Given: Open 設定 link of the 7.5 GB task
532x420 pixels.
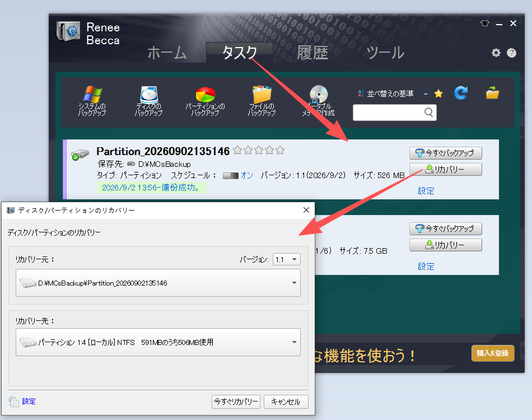Looking at the screenshot, I should [426, 267].
